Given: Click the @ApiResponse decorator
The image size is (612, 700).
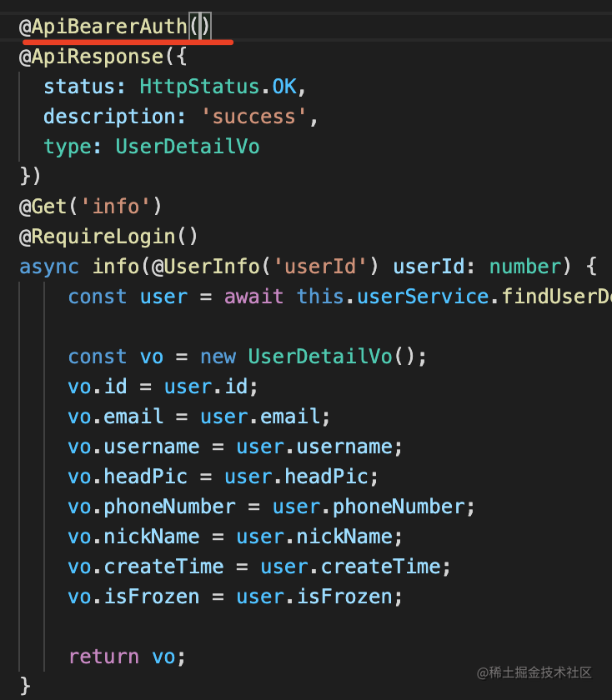Looking at the screenshot, I should 92,57.
